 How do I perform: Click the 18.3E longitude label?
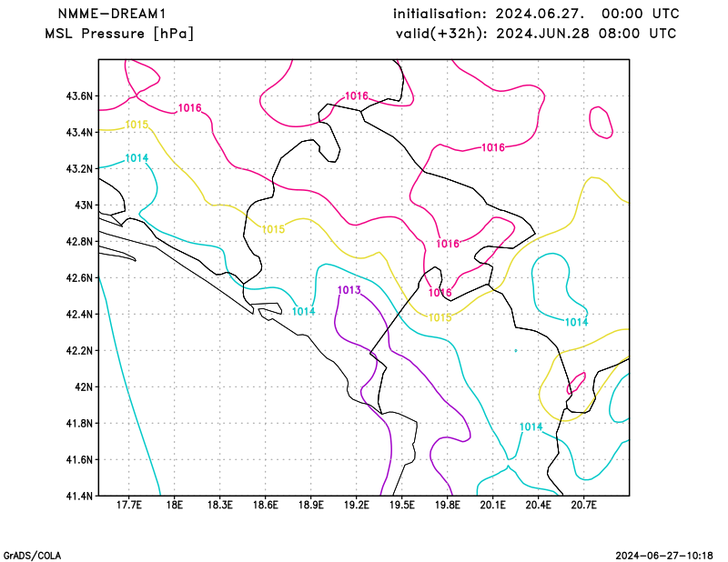pyautogui.click(x=219, y=505)
